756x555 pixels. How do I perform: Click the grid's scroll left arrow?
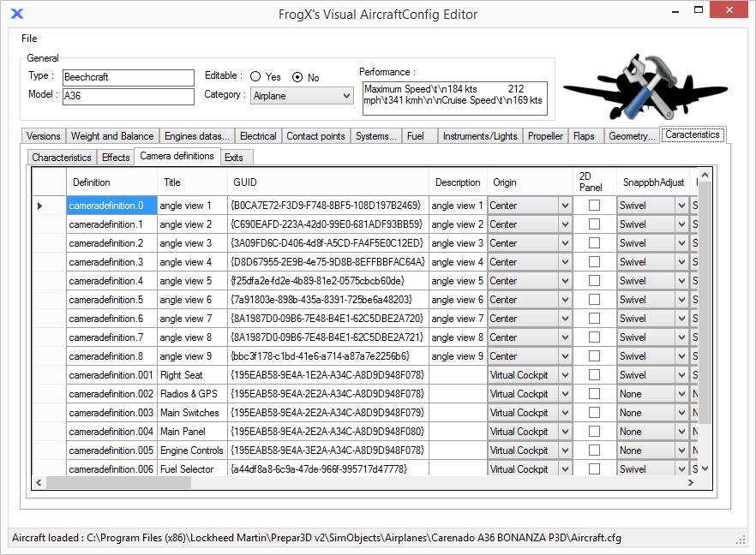tap(39, 482)
